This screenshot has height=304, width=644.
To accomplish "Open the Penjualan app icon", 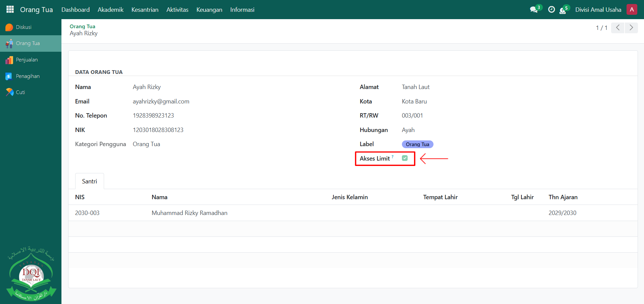I will coord(9,60).
